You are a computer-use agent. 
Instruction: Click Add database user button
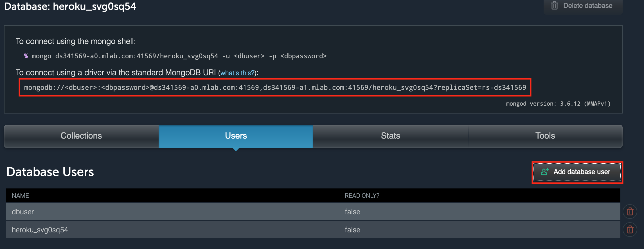pyautogui.click(x=577, y=172)
